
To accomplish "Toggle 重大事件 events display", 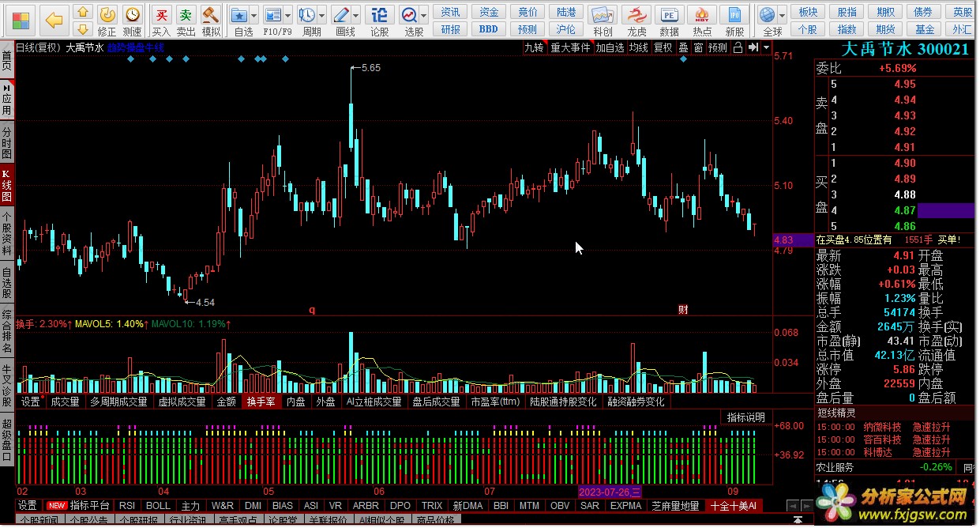I will coord(570,47).
